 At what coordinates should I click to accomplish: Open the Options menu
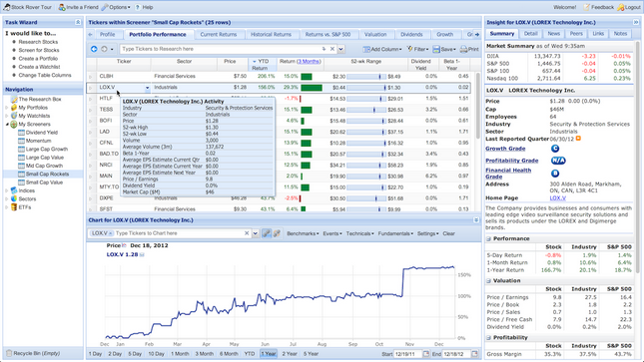click(116, 7)
